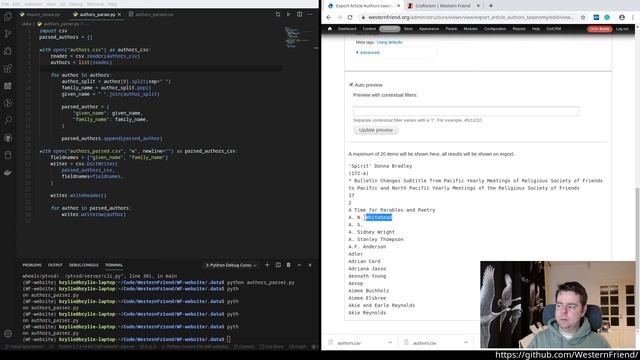Close the terminal panel
This screenshot has width=640, height=360.
310,265
